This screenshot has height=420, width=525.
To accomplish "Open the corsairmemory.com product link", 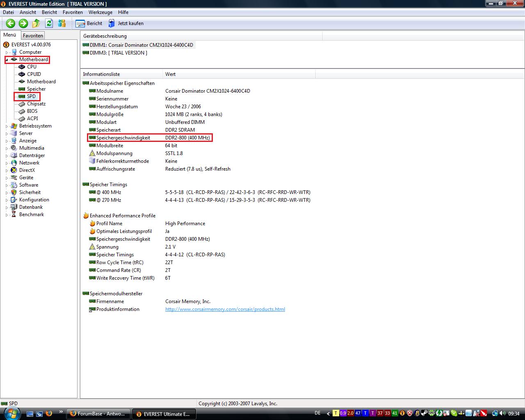I will click(225, 309).
